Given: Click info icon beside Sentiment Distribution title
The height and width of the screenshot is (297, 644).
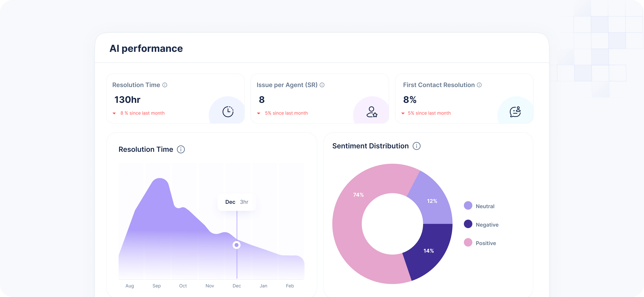Looking at the screenshot, I should point(416,146).
